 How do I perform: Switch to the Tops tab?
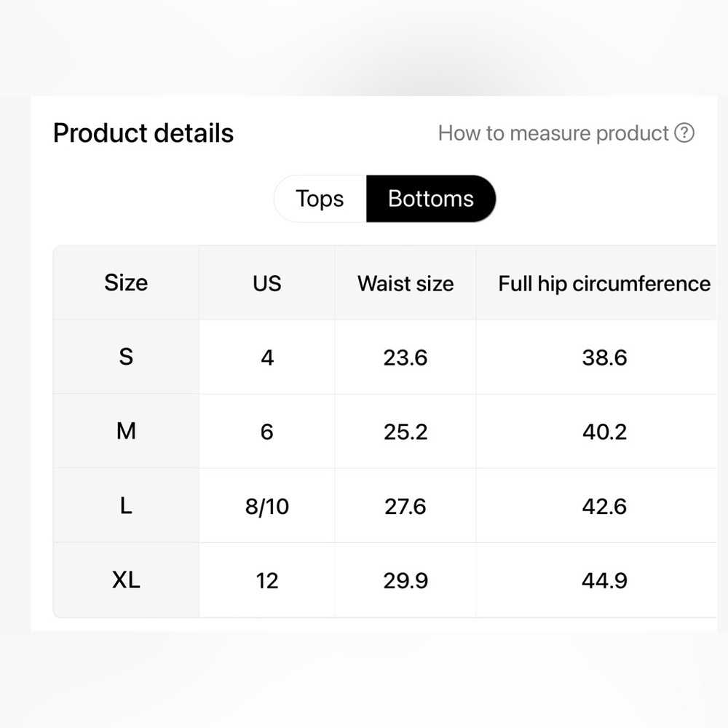point(320,199)
